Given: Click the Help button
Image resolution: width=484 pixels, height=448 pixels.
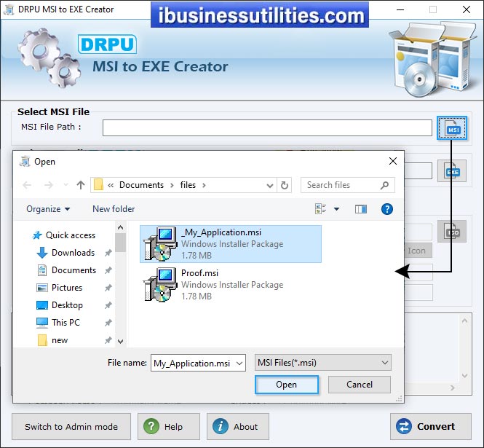Looking at the screenshot, I should [x=169, y=427].
